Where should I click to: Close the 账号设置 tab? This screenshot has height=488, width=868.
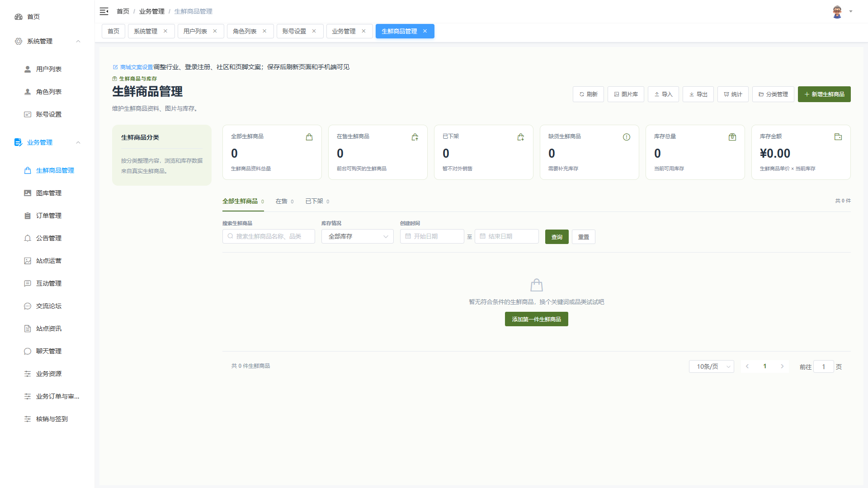coord(314,31)
